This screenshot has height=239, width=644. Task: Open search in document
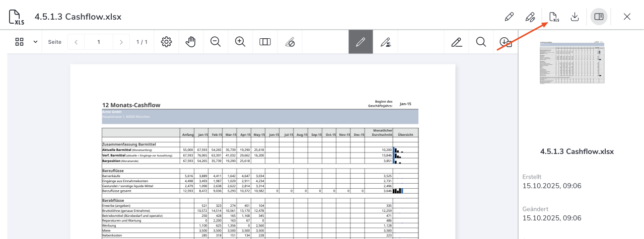[481, 42]
